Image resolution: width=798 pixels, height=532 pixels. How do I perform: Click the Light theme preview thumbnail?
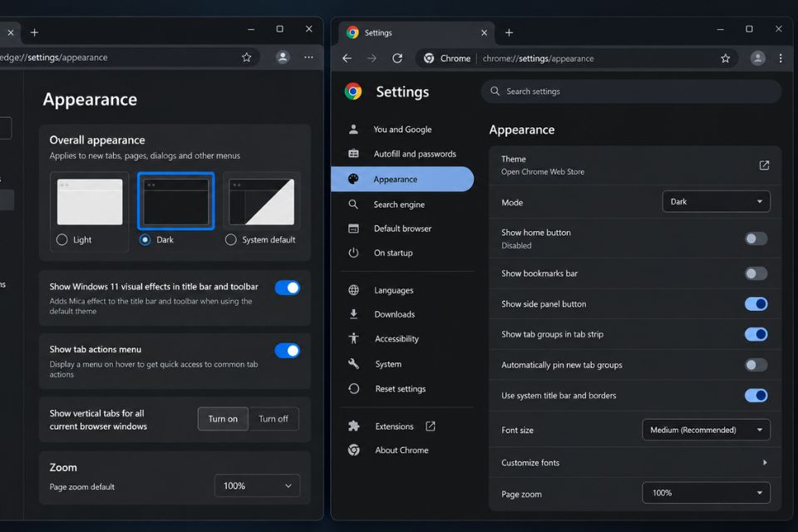click(90, 202)
